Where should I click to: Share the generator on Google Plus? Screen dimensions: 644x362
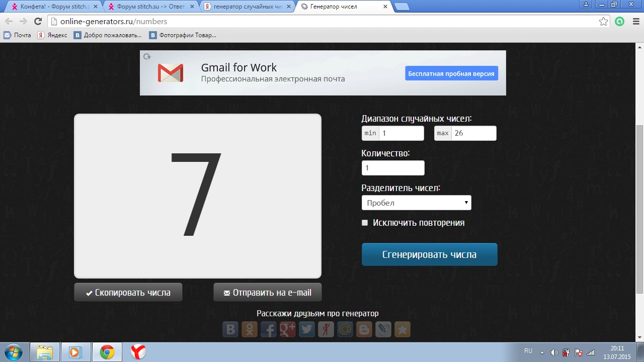(288, 330)
